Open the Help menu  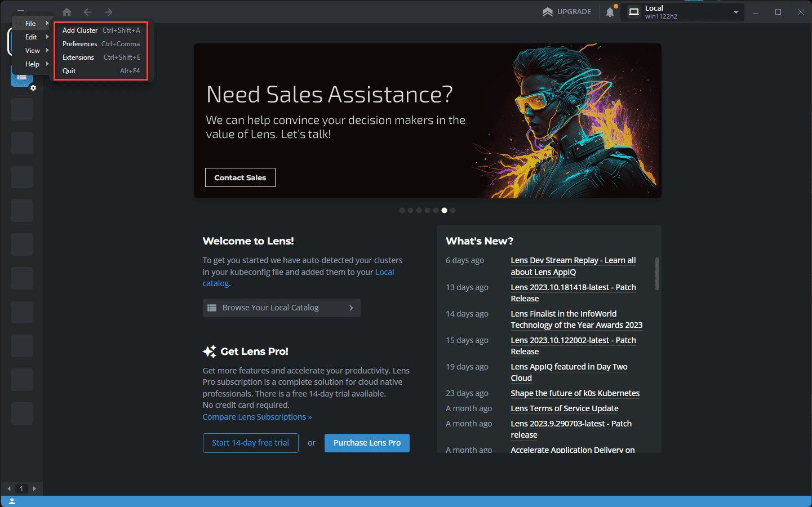point(32,64)
